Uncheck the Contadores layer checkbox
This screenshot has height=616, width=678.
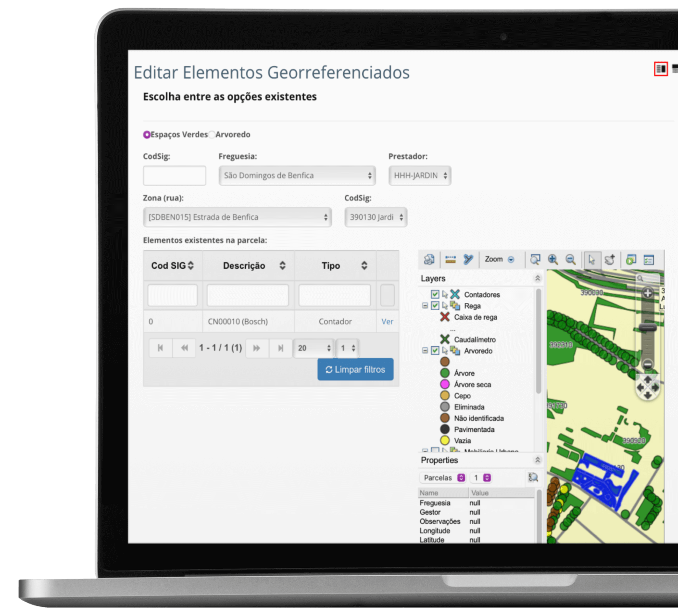(435, 294)
